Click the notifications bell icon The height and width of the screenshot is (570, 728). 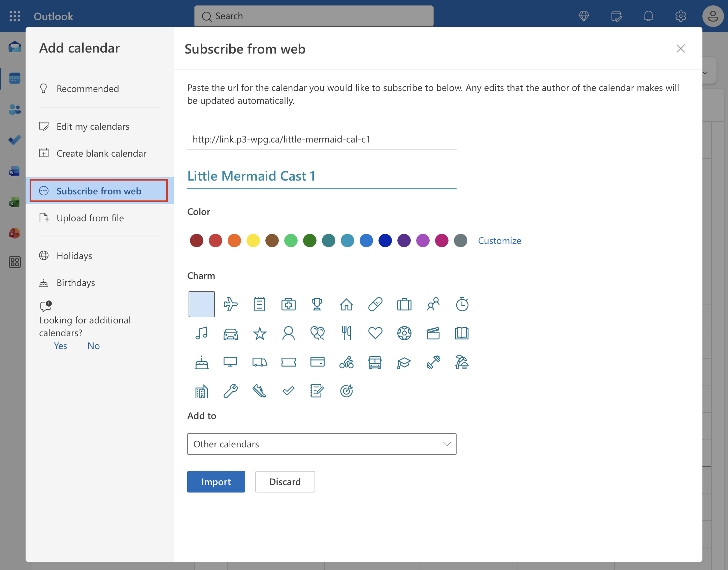click(648, 16)
